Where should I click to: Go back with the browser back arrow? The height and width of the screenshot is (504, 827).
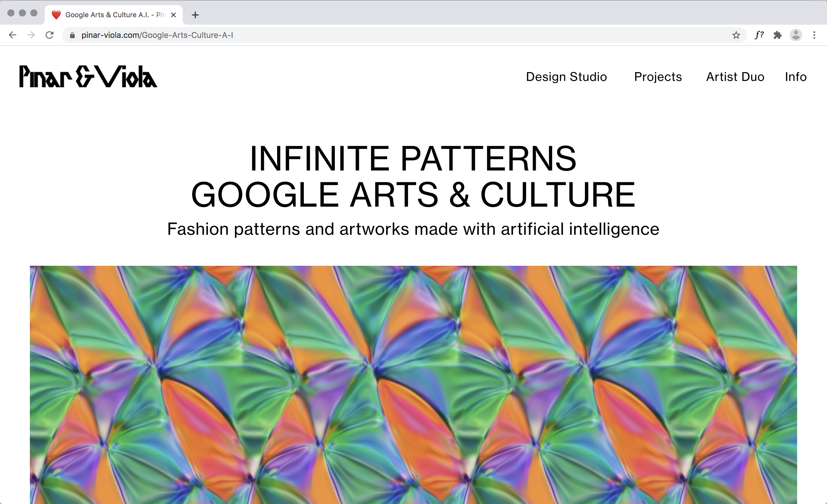coord(13,35)
